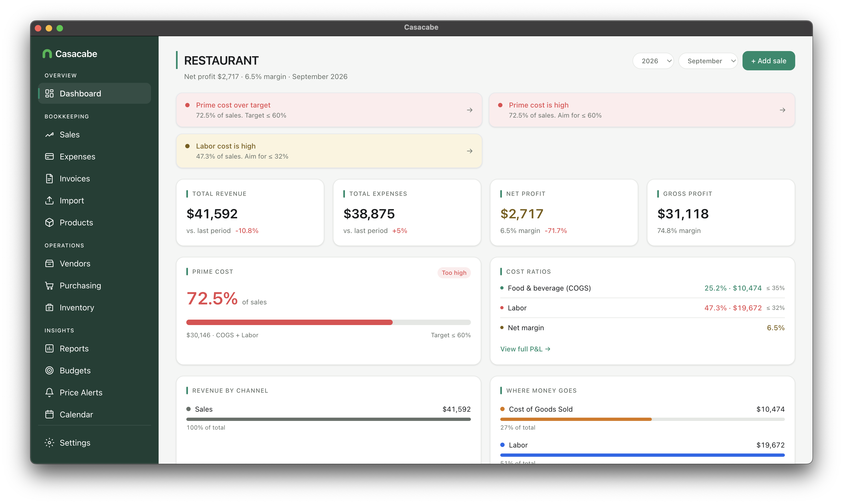Click the Prime Cost red progress bar
The height and width of the screenshot is (504, 843).
pyautogui.click(x=290, y=322)
